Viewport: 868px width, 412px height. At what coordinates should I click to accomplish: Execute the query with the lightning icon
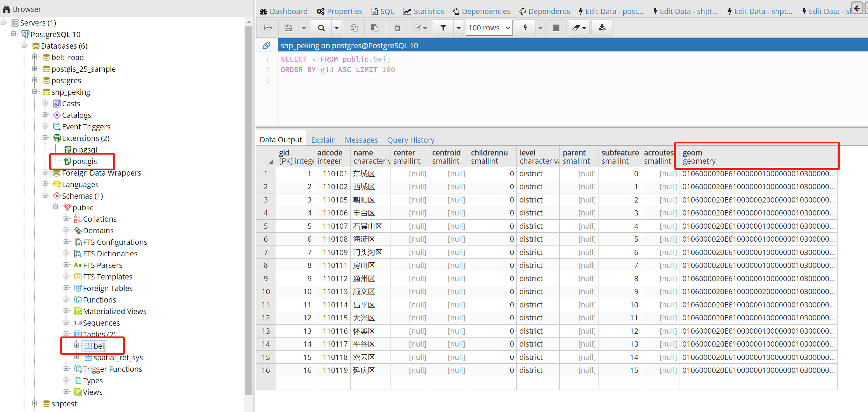coord(525,28)
